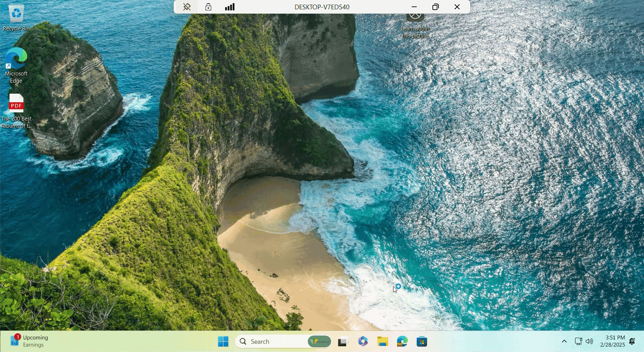Open Task View on the taskbar

[342, 342]
